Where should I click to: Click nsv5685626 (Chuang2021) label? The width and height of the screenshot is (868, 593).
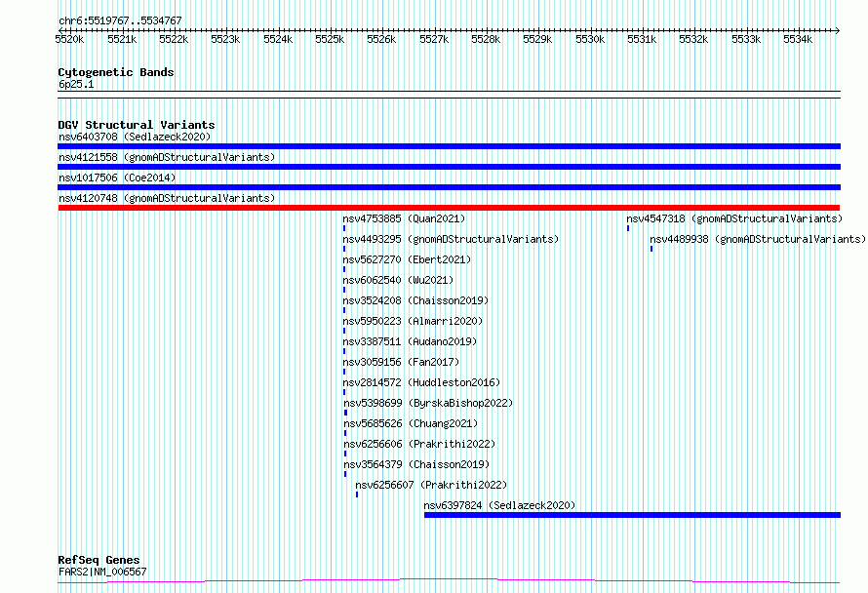tap(411, 423)
